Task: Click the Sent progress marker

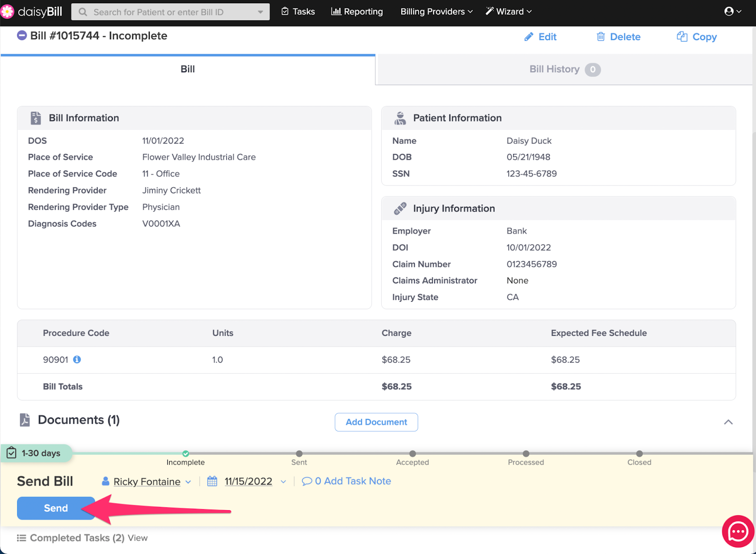Action: click(299, 454)
